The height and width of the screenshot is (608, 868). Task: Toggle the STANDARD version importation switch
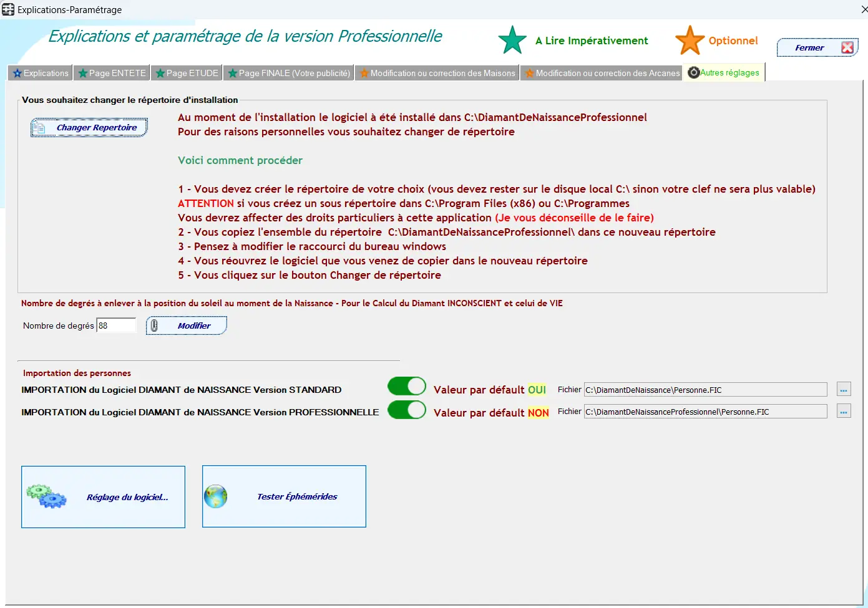click(x=406, y=387)
